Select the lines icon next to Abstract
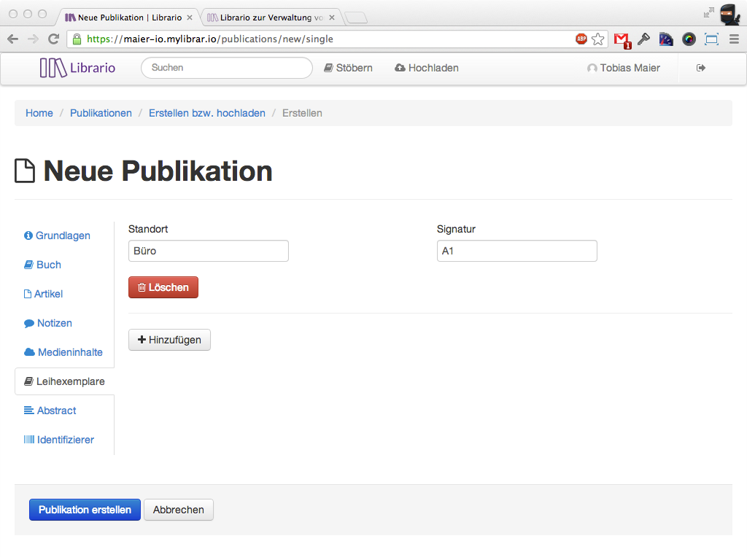The width and height of the screenshot is (747, 560). pyautogui.click(x=29, y=411)
